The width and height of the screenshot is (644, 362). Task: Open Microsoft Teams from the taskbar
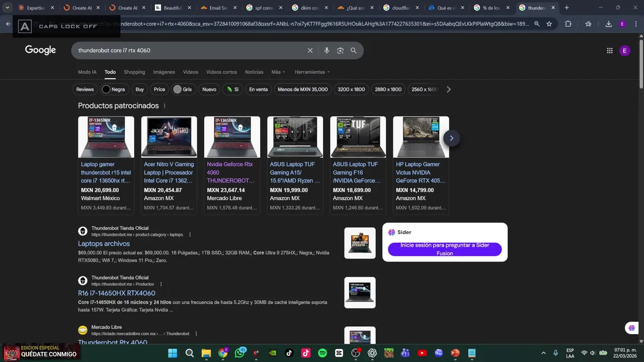coord(406,353)
